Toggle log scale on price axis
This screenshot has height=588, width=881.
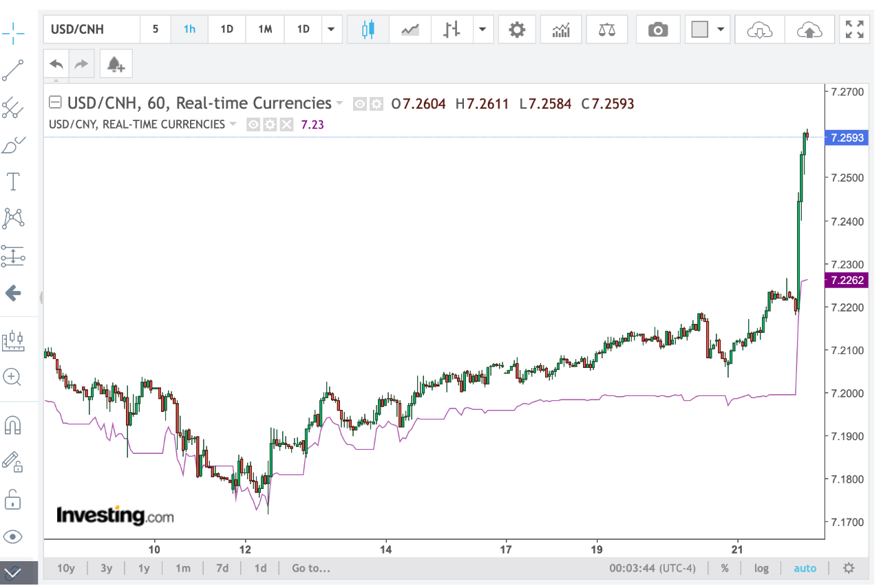(761, 568)
